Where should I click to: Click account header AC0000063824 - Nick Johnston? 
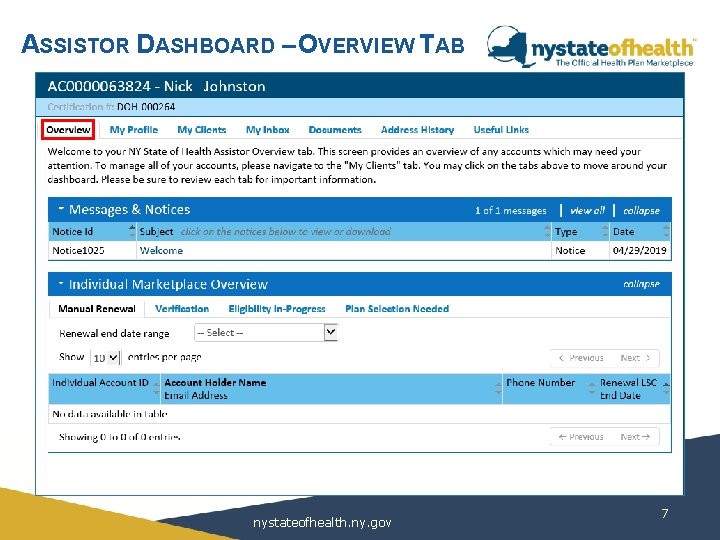(x=157, y=86)
